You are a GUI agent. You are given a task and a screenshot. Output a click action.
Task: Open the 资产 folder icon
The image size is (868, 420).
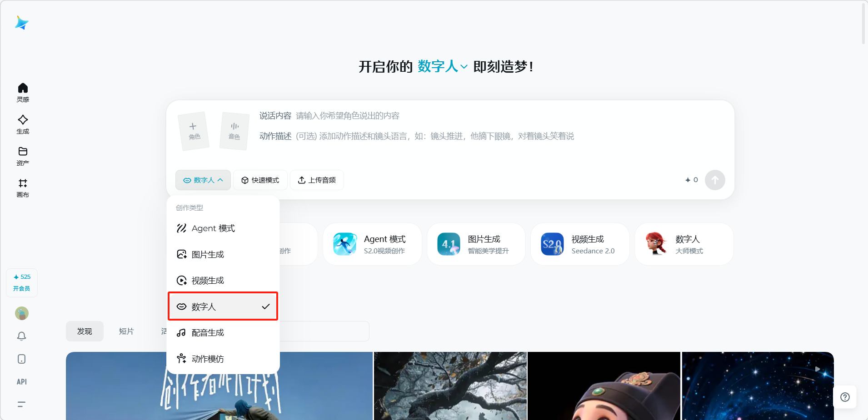pos(23,156)
